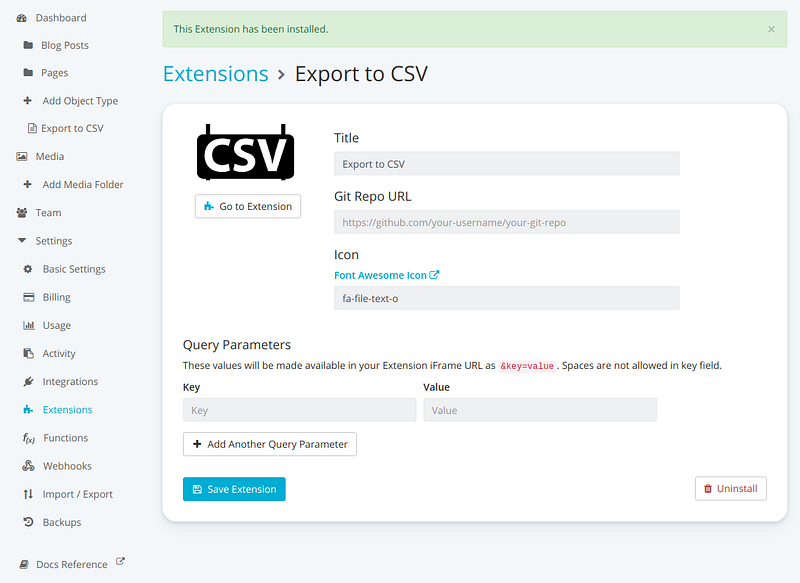The width and height of the screenshot is (800, 583).
Task: Click the Functions f(x) icon
Action: point(29,438)
